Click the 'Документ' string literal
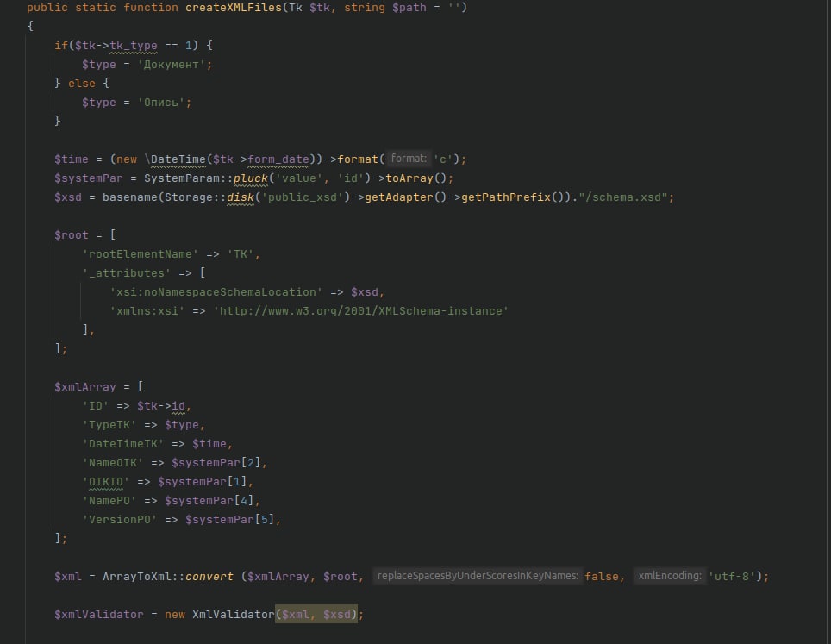Viewport: 831px width, 644px height. 172,65
